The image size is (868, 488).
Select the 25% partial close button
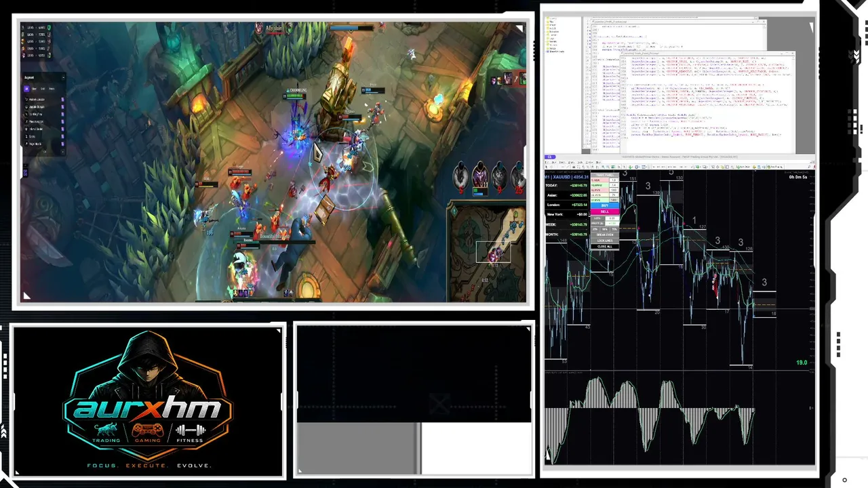point(595,229)
